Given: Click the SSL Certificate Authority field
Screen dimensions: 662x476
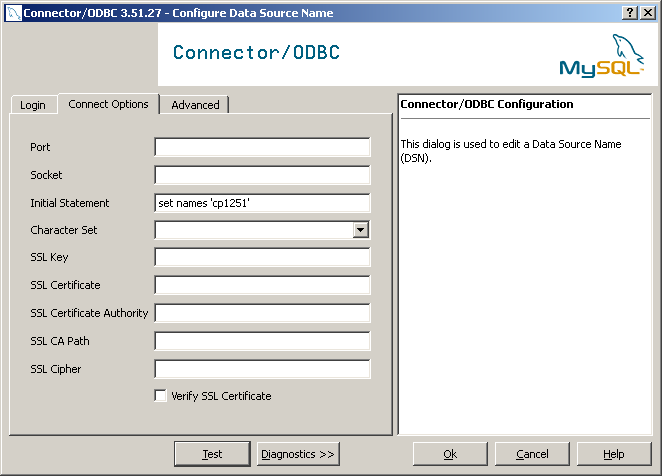Looking at the screenshot, I should 262,313.
